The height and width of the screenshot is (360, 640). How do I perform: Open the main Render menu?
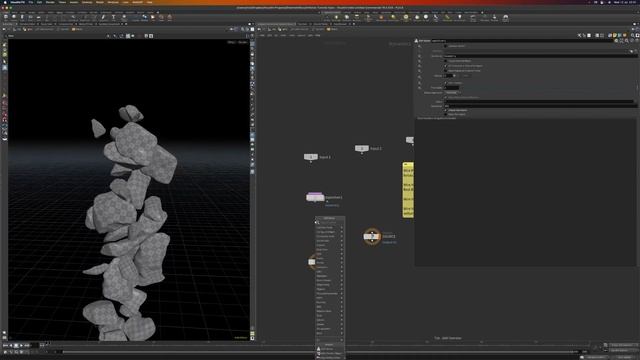50,2
